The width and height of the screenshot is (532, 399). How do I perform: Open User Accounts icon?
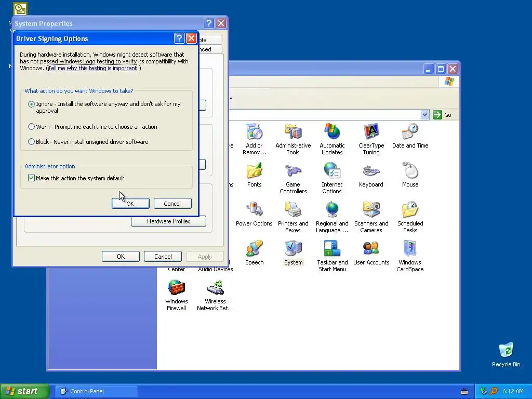point(371,249)
